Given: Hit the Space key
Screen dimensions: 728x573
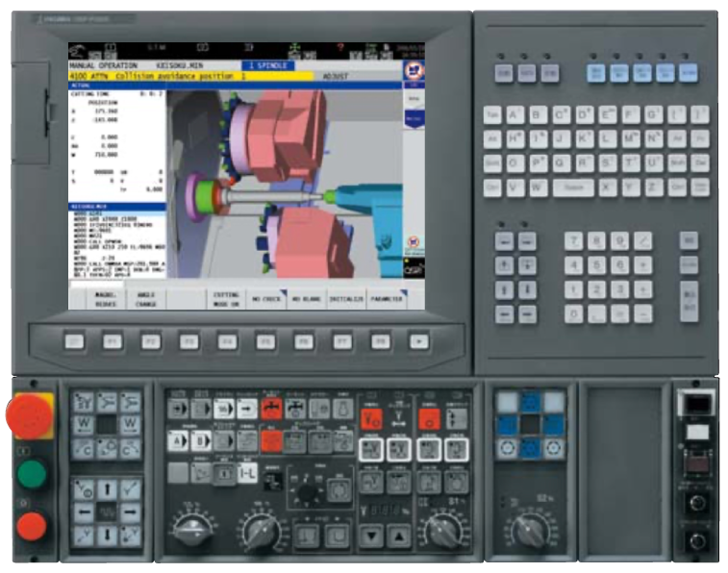Looking at the screenshot, I should [x=573, y=187].
